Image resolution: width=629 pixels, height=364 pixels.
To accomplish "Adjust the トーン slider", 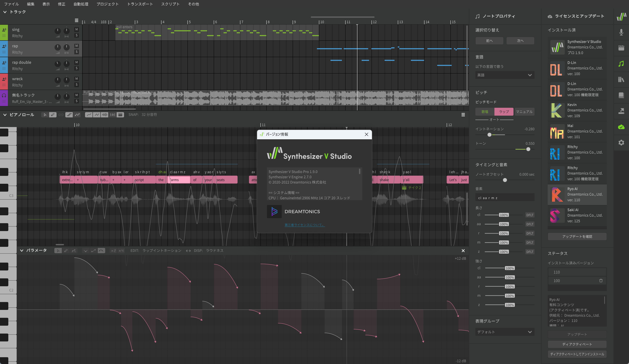I will (528, 149).
